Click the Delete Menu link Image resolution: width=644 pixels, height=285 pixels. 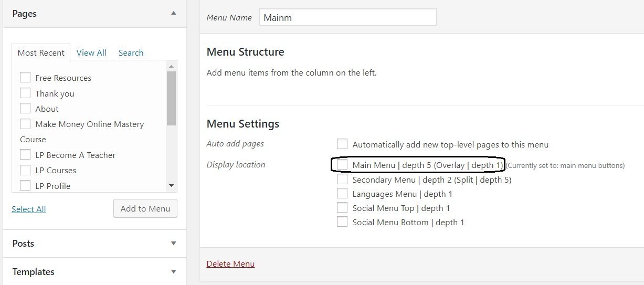pos(230,263)
